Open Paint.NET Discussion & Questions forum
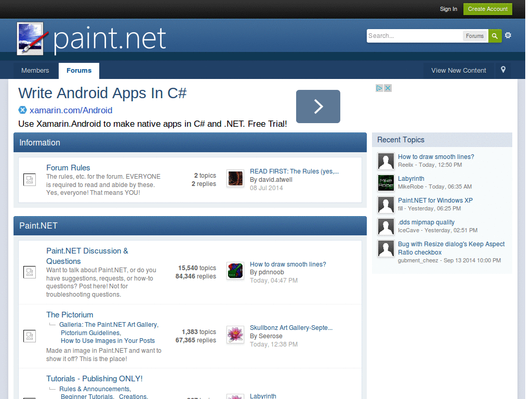 [87, 256]
